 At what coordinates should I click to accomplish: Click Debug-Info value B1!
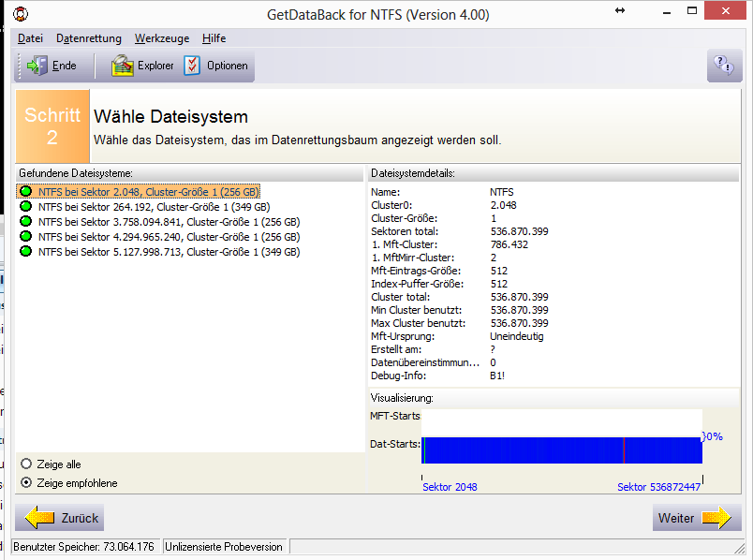497,376
